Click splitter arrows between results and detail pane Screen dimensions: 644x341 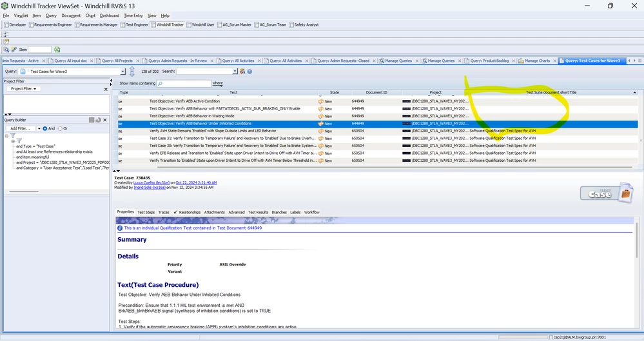[x=117, y=171]
